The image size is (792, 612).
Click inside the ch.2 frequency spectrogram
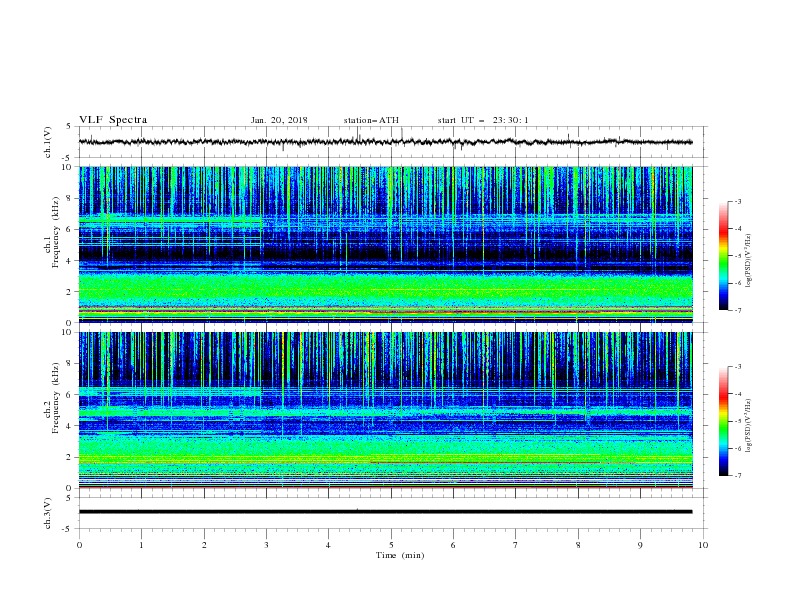386,410
